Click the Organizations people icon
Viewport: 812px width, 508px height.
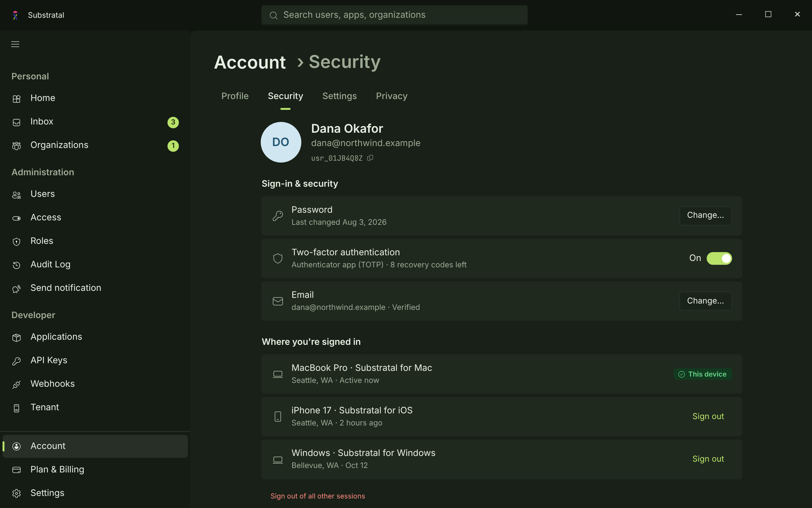pos(16,146)
